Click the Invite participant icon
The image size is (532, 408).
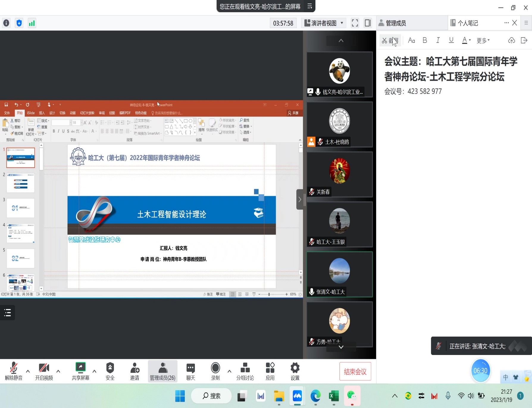tap(134, 371)
